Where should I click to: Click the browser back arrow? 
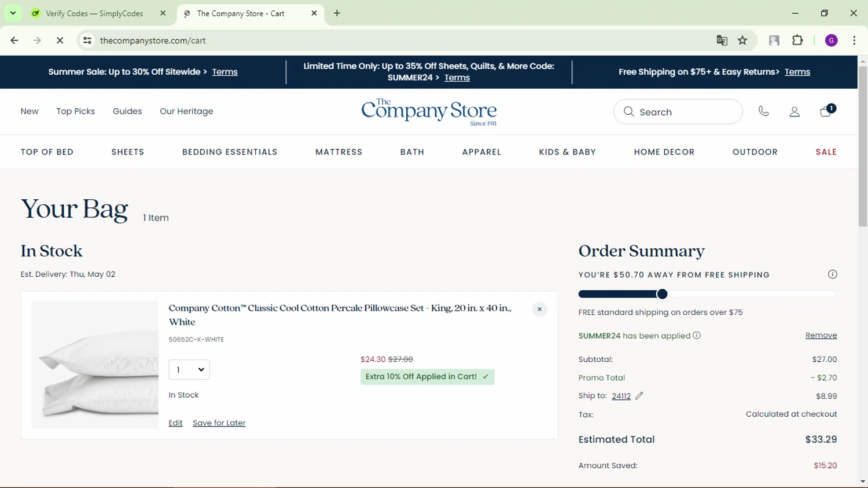pos(14,41)
